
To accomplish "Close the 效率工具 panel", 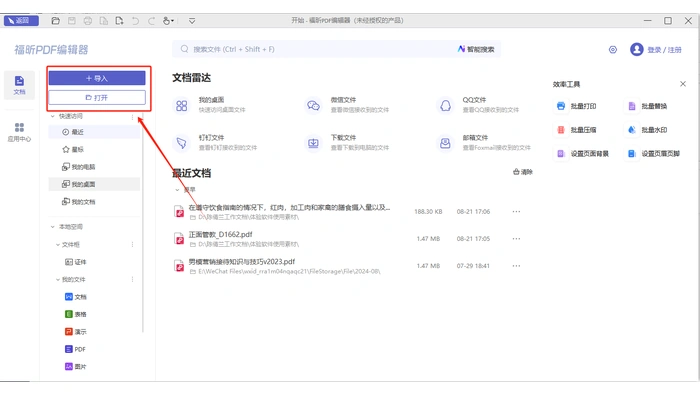I will point(683,84).
